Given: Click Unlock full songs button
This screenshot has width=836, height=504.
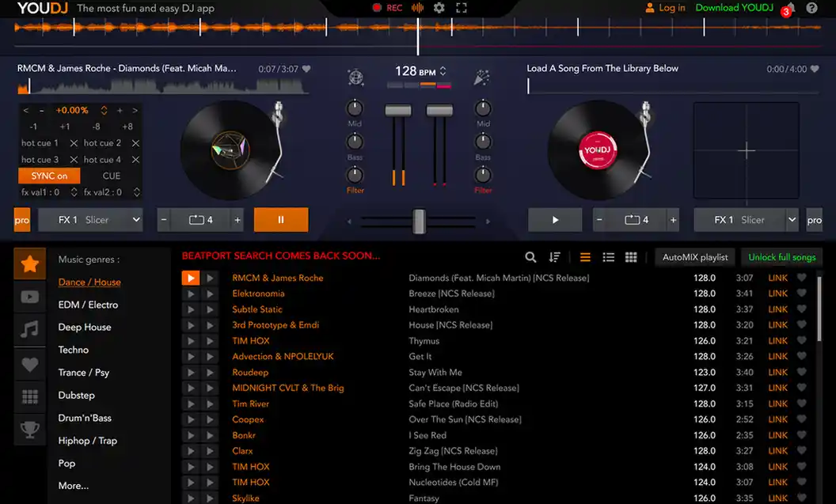Looking at the screenshot, I should pos(781,257).
